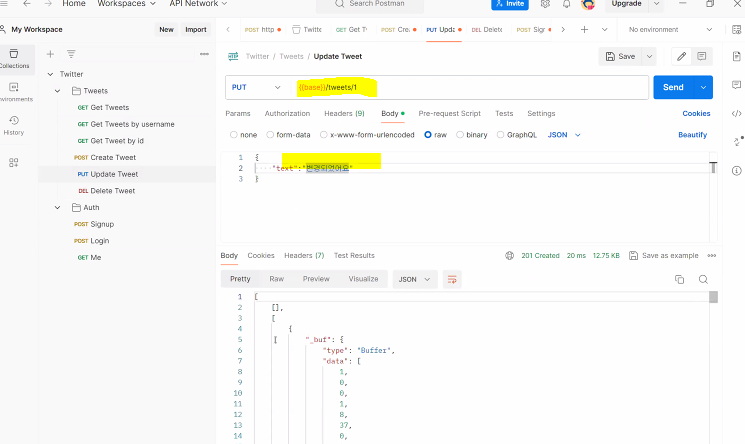Collapse the Auth folder

(x=57, y=208)
